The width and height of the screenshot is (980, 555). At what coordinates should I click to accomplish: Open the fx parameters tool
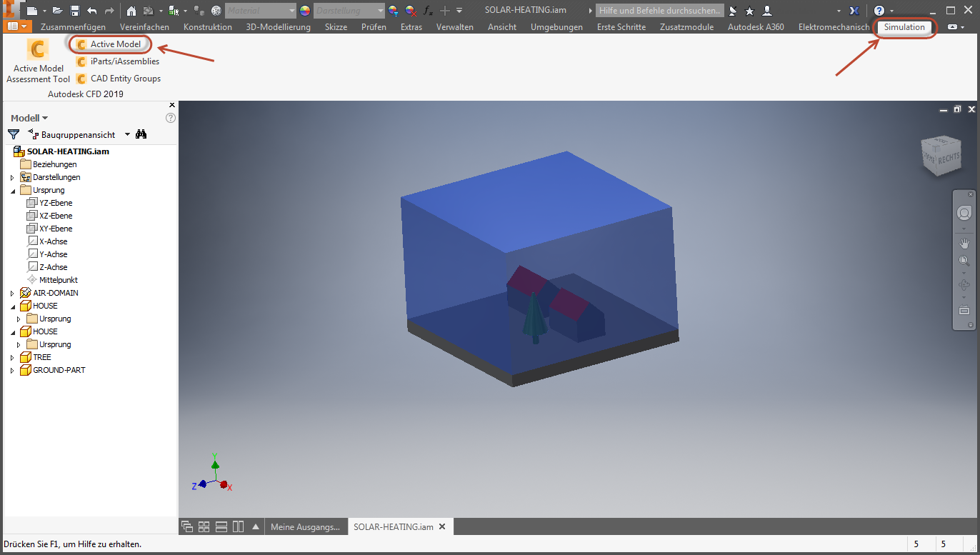[428, 11]
